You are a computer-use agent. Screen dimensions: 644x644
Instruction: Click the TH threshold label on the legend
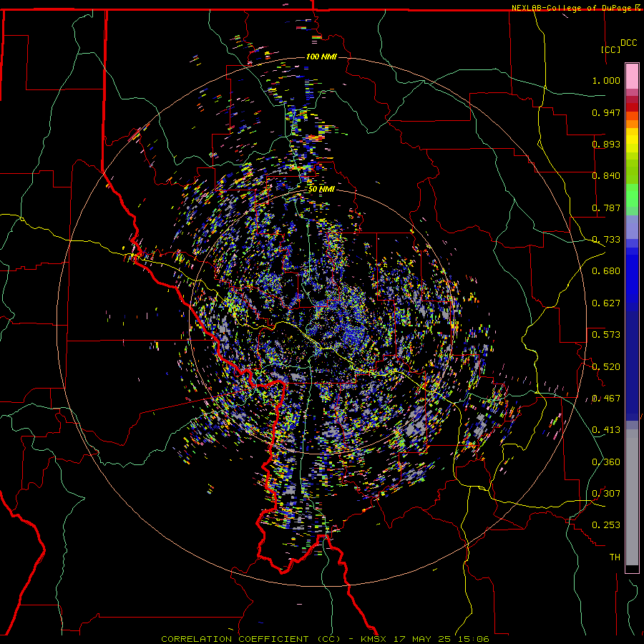pos(615,557)
